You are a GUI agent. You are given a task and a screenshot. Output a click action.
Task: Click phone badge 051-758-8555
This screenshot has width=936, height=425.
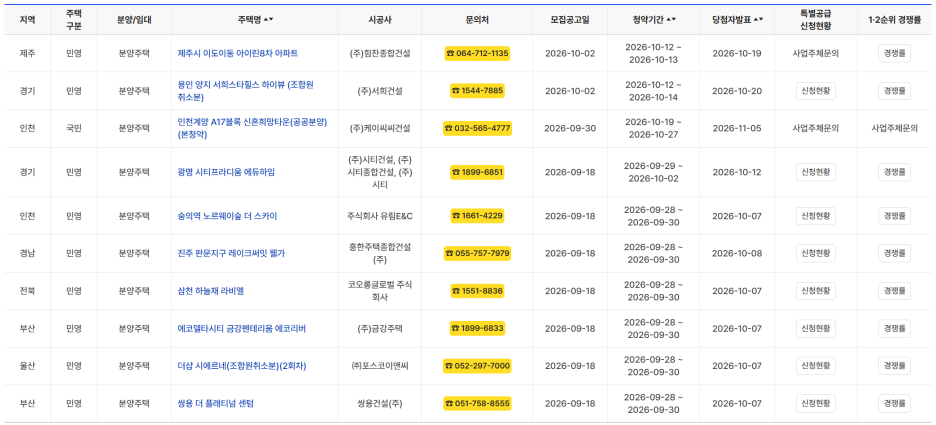tap(477, 403)
